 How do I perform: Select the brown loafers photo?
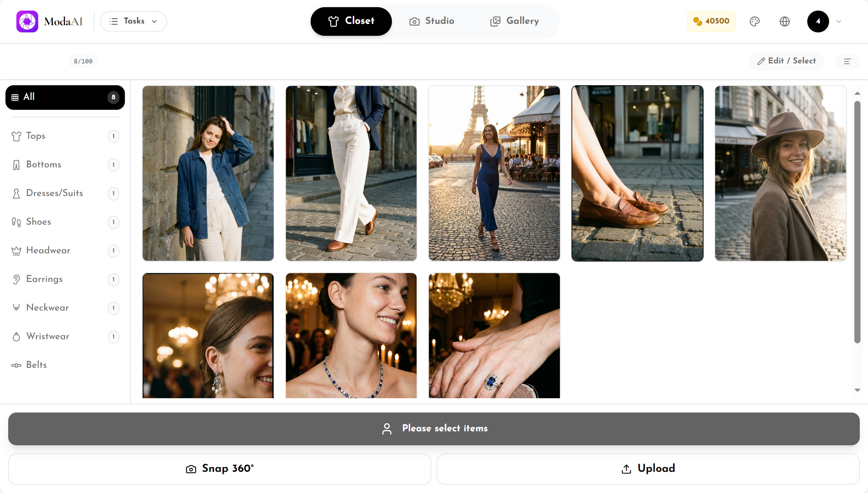637,173
